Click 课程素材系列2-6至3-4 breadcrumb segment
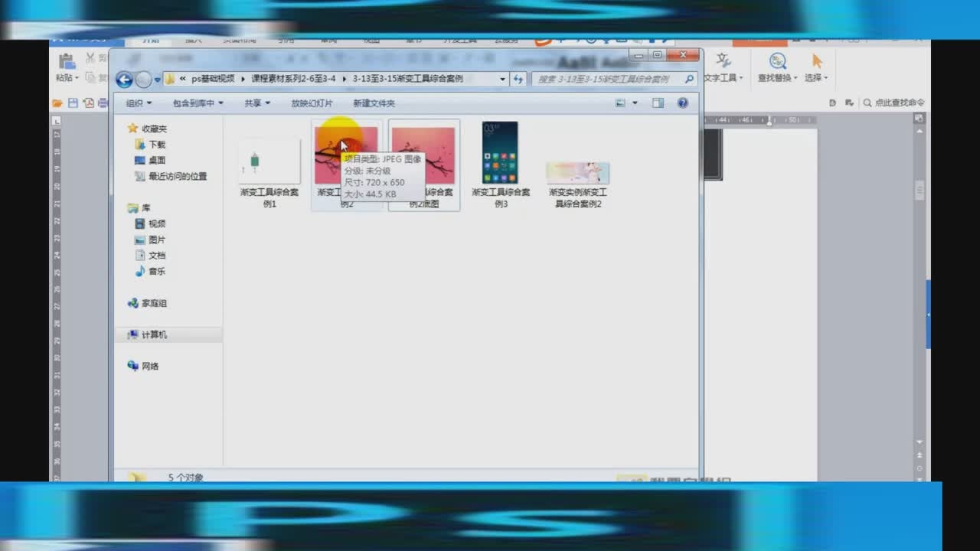 pyautogui.click(x=293, y=79)
